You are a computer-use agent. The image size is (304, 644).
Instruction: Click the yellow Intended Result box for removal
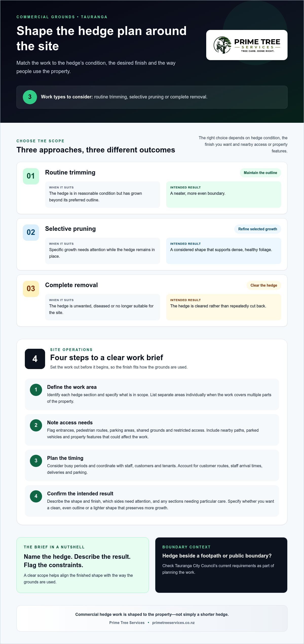point(224,307)
